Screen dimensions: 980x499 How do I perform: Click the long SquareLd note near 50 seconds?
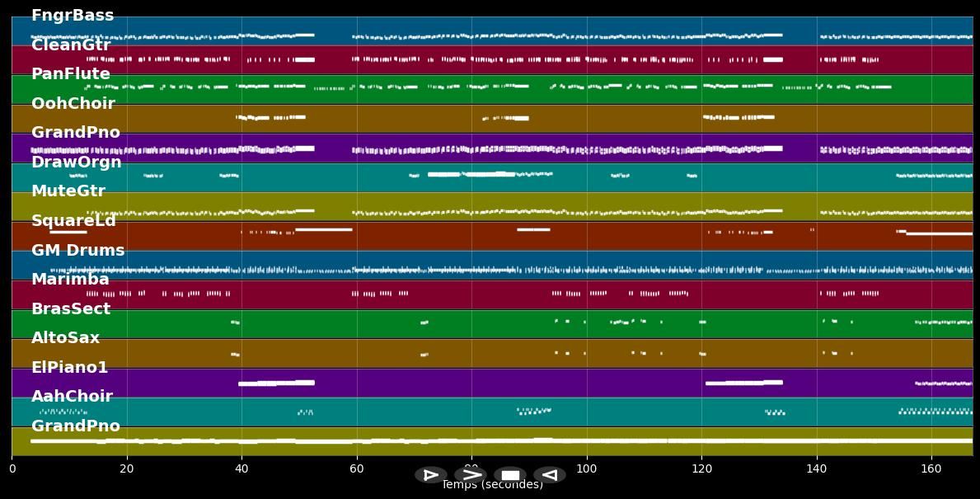pos(323,229)
